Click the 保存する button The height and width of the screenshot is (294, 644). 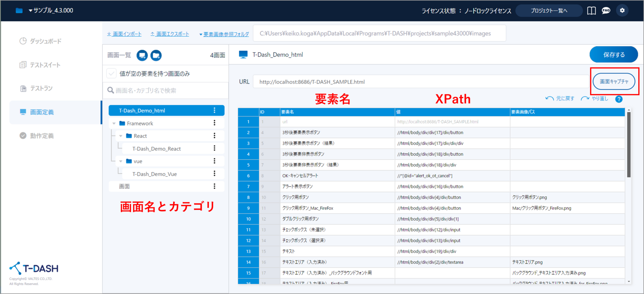pos(613,55)
